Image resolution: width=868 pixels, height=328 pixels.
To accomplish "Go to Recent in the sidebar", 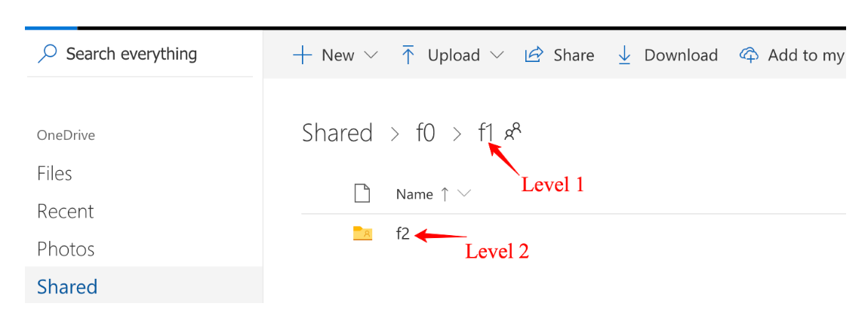I will point(65,211).
